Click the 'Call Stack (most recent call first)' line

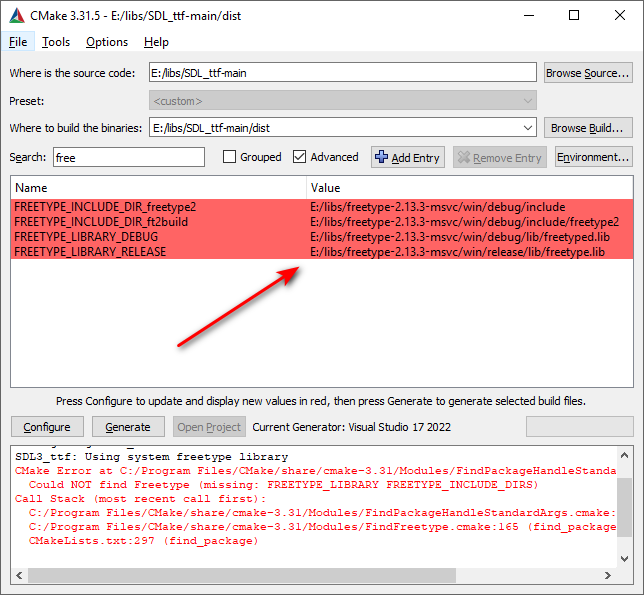coord(140,499)
